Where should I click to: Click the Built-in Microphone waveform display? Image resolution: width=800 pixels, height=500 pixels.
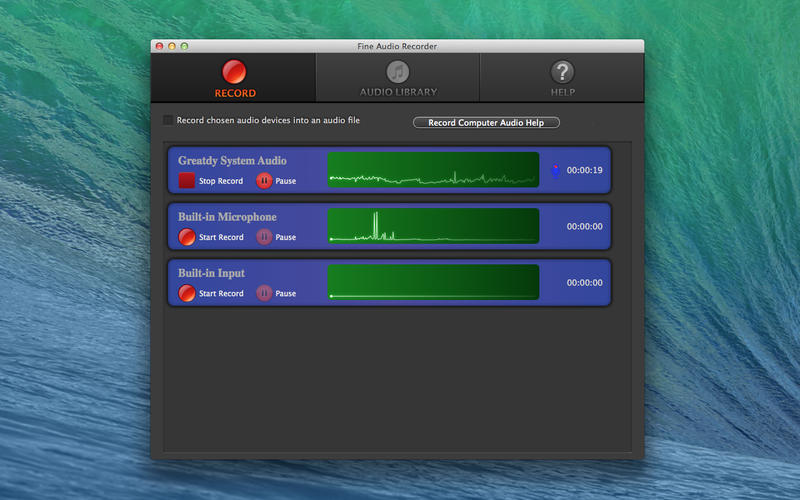433,226
